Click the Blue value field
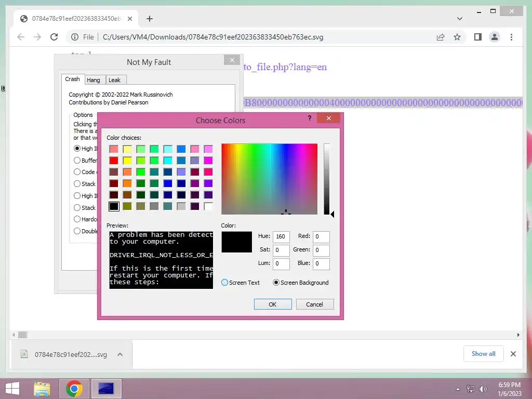This screenshot has height=399, width=532. (x=321, y=263)
